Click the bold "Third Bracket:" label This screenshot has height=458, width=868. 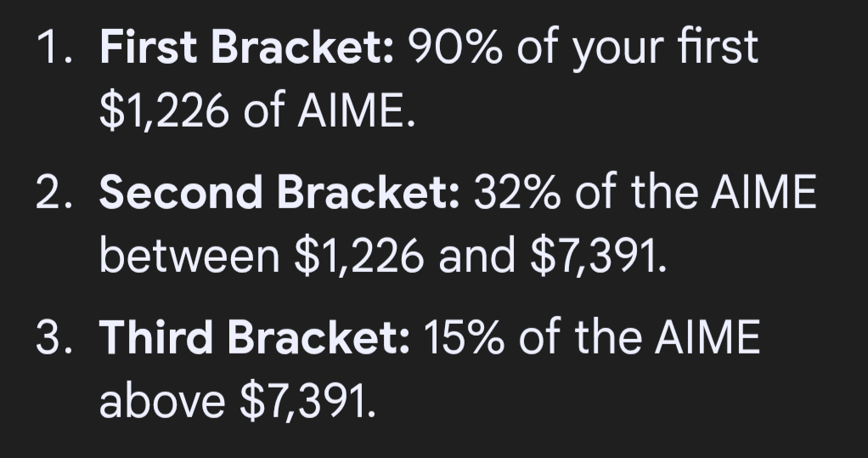pyautogui.click(x=256, y=340)
